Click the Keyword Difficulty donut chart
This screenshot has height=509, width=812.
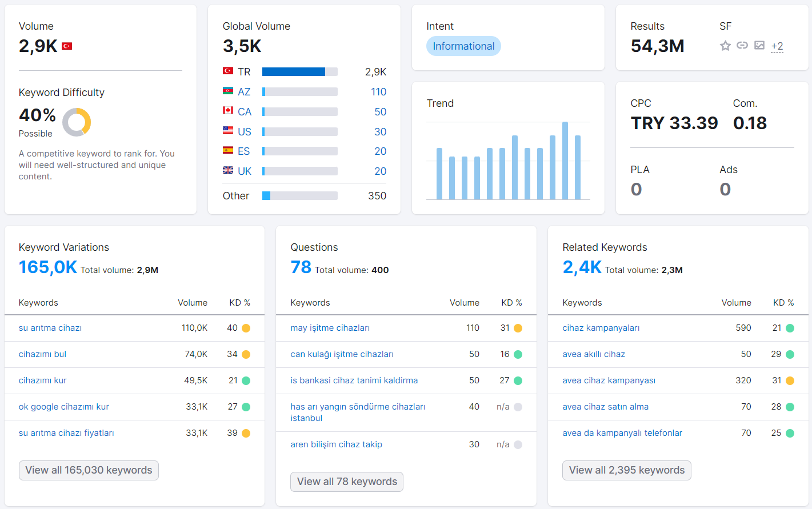pyautogui.click(x=77, y=122)
